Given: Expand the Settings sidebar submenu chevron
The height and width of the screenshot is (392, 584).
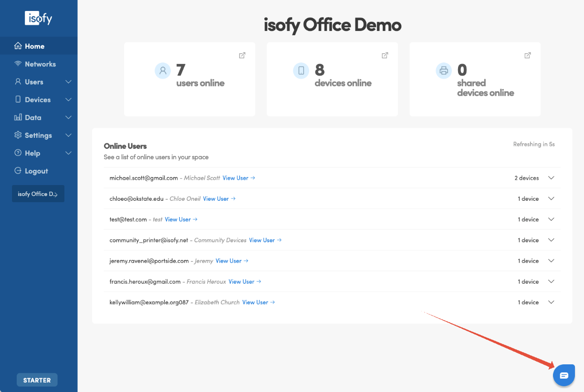Looking at the screenshot, I should [x=68, y=135].
